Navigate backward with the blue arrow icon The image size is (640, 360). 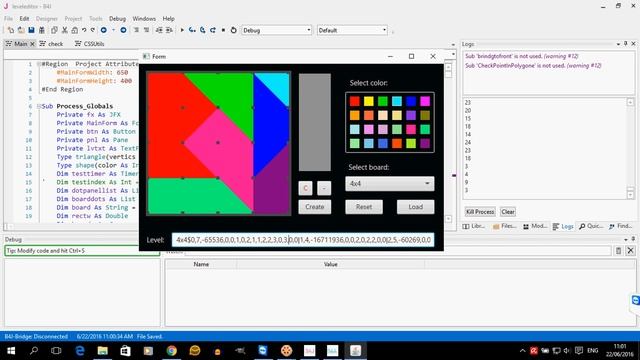pyautogui.click(x=104, y=30)
